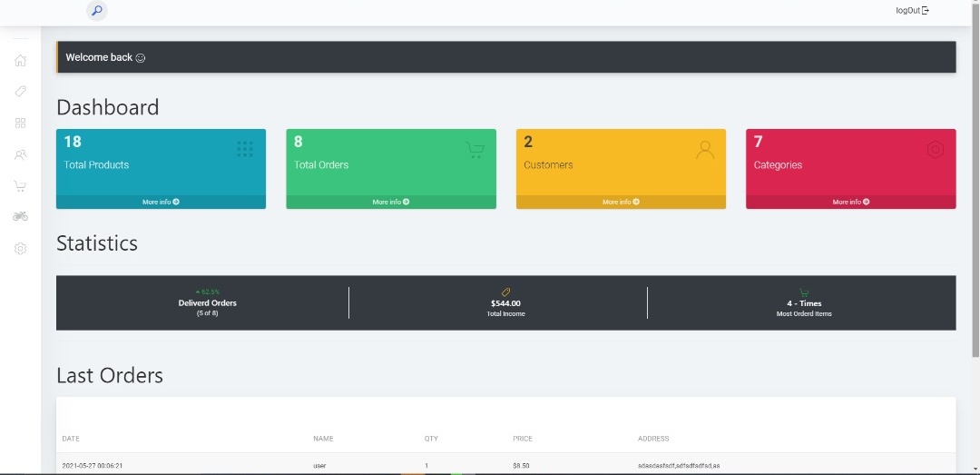
Task: Click More info on Total Orders card
Action: click(x=390, y=203)
